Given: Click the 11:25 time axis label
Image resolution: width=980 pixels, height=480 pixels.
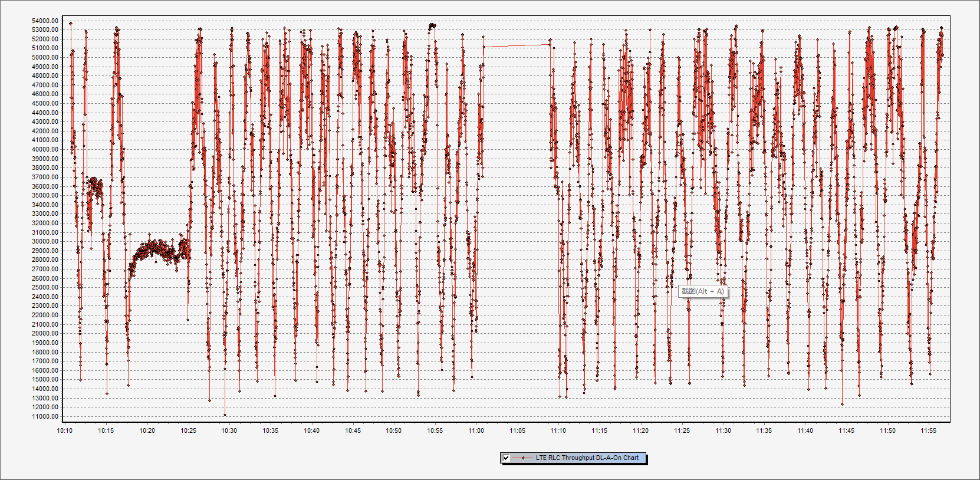Looking at the screenshot, I should coord(682,430).
